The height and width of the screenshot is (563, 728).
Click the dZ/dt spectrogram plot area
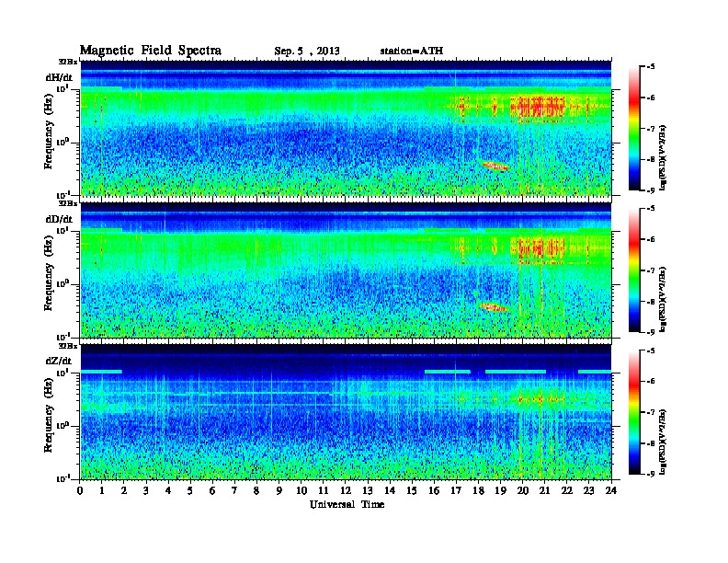click(346, 411)
